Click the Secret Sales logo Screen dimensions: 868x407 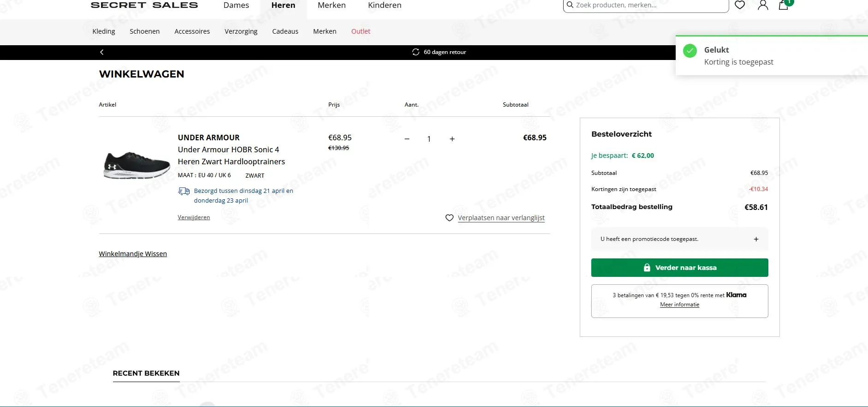pyautogui.click(x=144, y=5)
